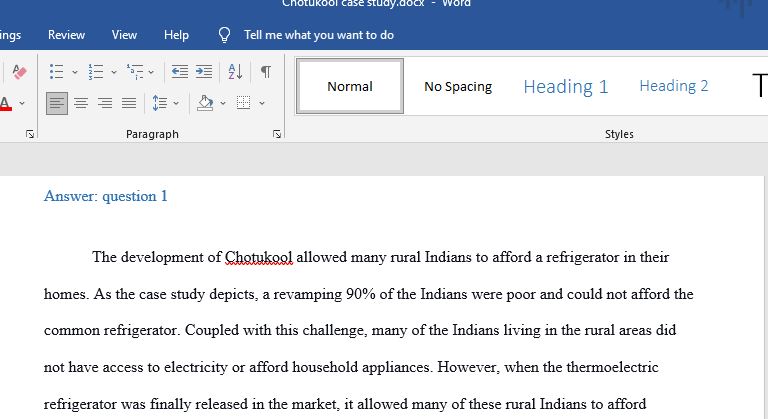Increase the paragraph indent

[x=204, y=72]
